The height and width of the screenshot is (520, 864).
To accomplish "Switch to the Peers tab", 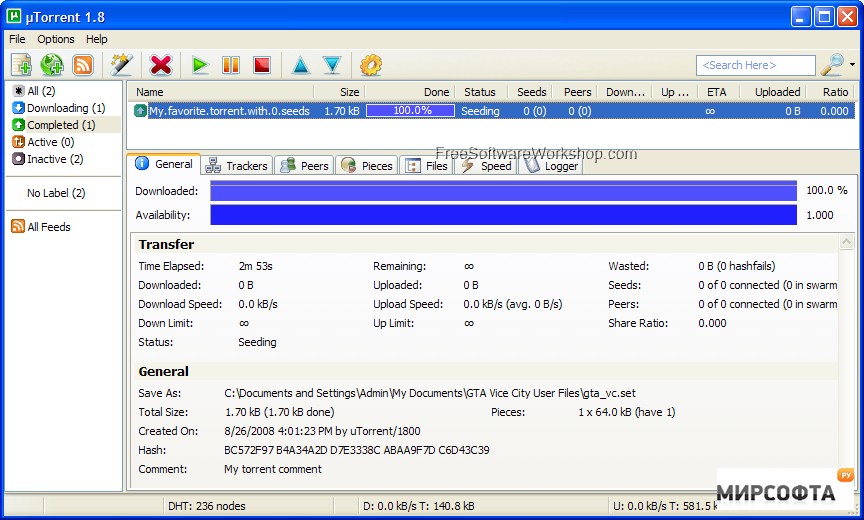I will click(304, 166).
